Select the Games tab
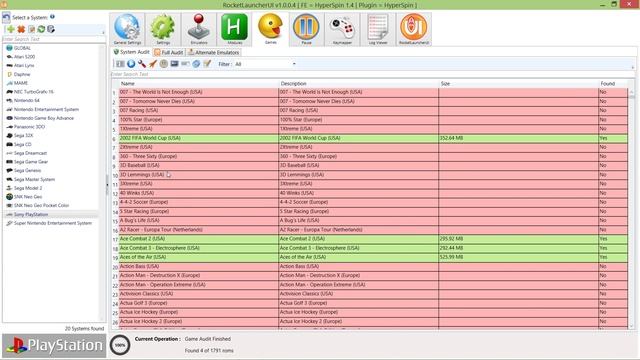Screen dimensions: 640x360 point(271,29)
